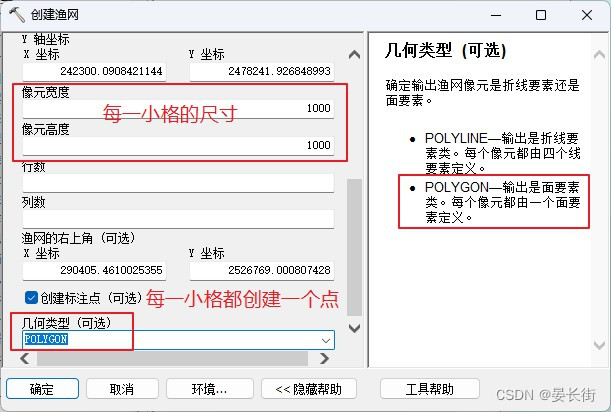
Task: Click the help panel scroll up arrow
Action: 599,55
